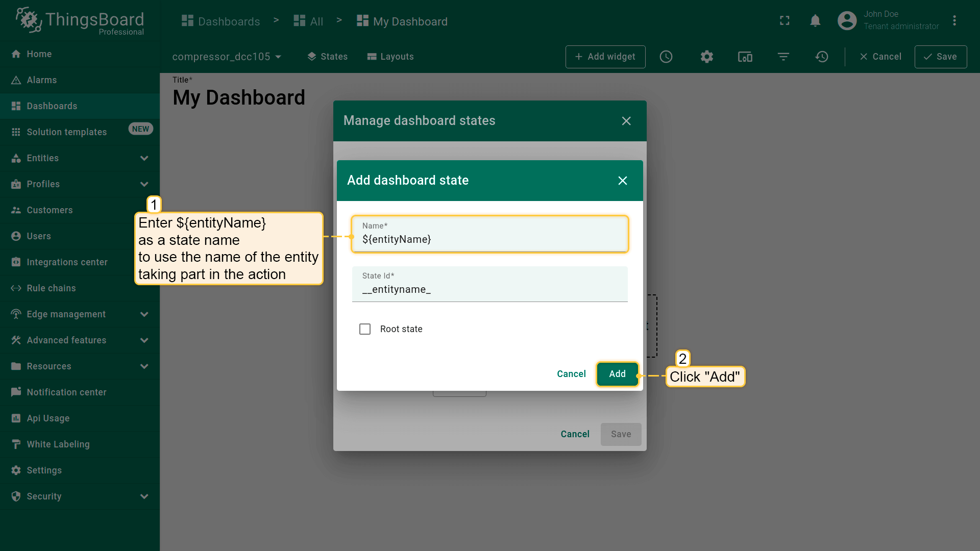The image size is (980, 551).
Task: Open the timewindow clock icon
Action: pyautogui.click(x=666, y=57)
